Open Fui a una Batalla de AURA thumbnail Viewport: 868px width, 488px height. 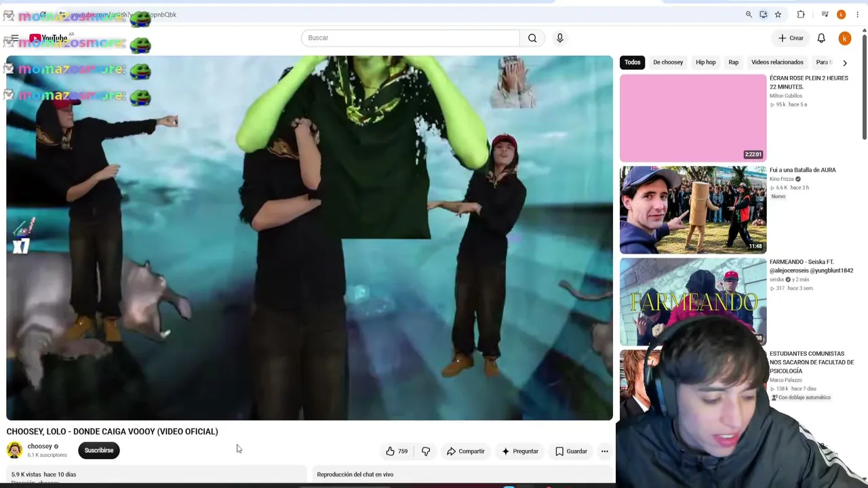(x=693, y=209)
